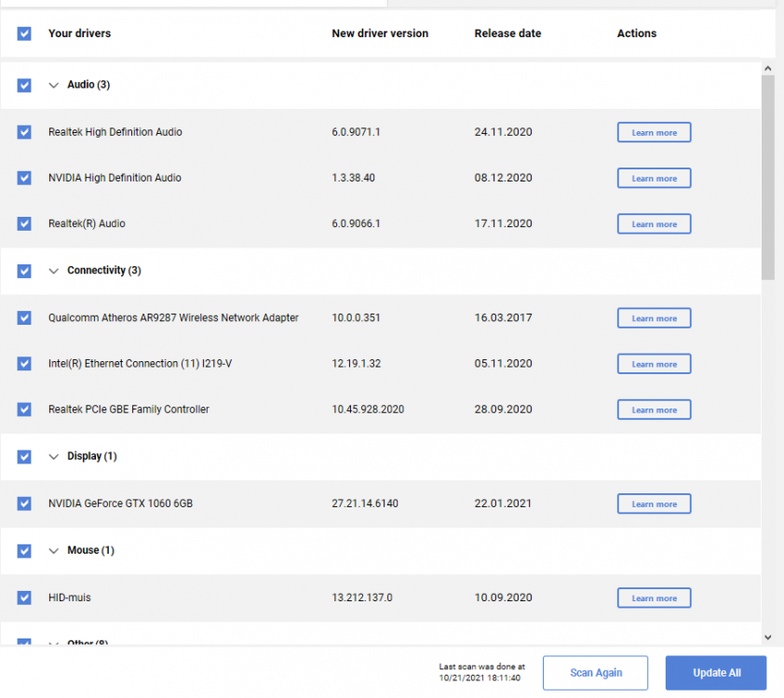784x698 pixels.
Task: Click the Scan Again button
Action: pyautogui.click(x=596, y=673)
